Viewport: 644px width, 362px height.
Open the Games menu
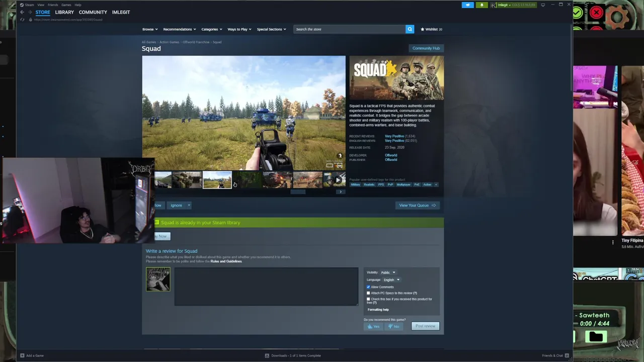click(66, 5)
